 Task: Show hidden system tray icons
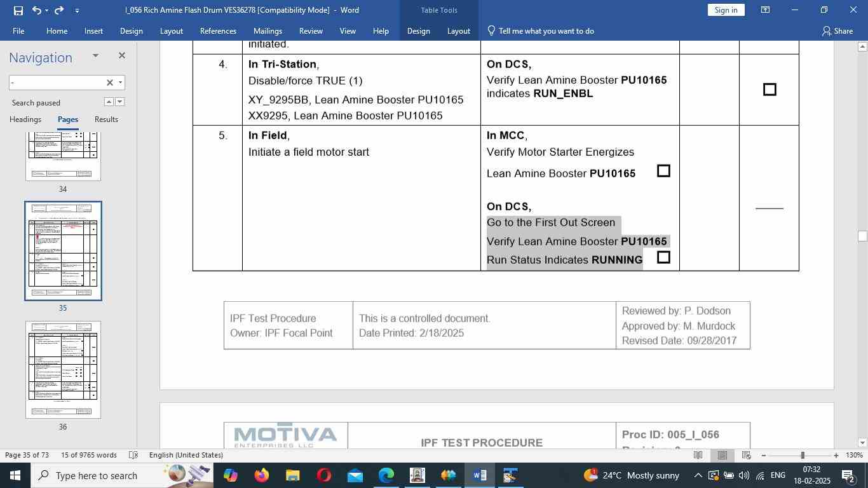(x=698, y=475)
